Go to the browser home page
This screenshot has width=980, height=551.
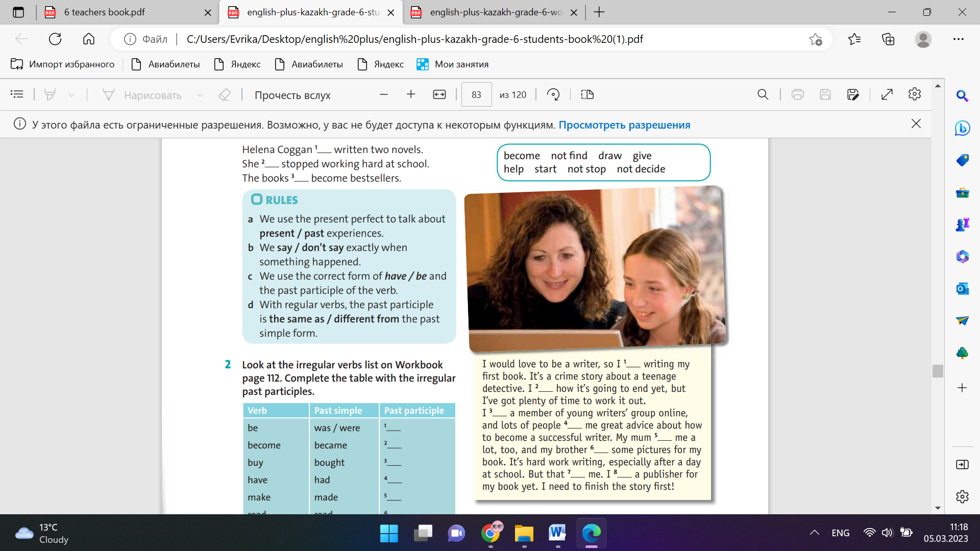coord(89,39)
